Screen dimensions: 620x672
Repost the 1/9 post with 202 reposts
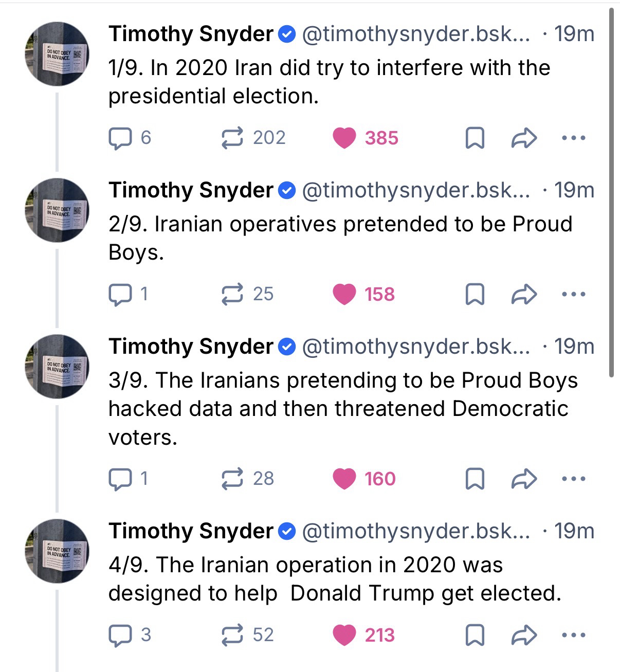pos(232,138)
